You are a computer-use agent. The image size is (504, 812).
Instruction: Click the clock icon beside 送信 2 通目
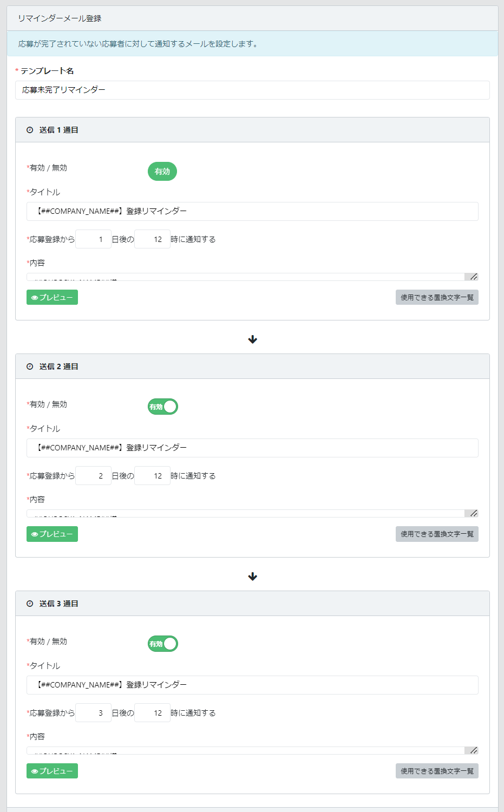pos(30,366)
